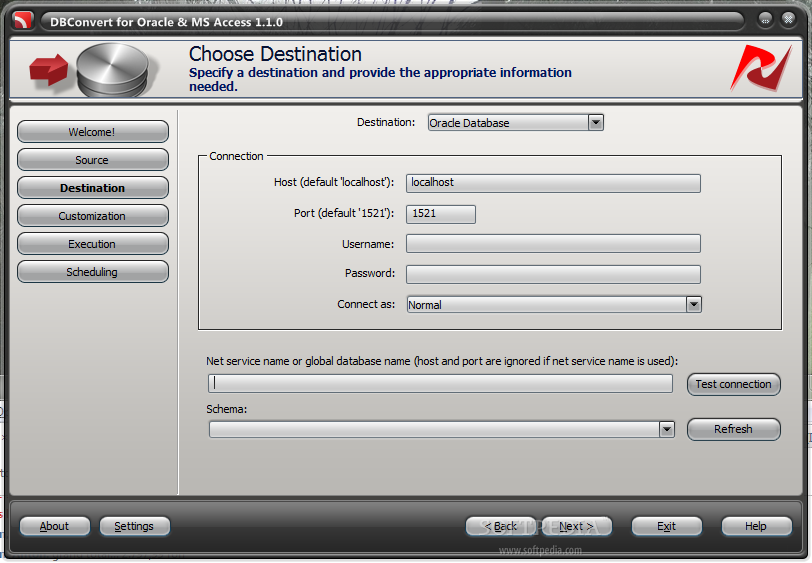Click the DBConvert app icon in title bar

(24, 21)
